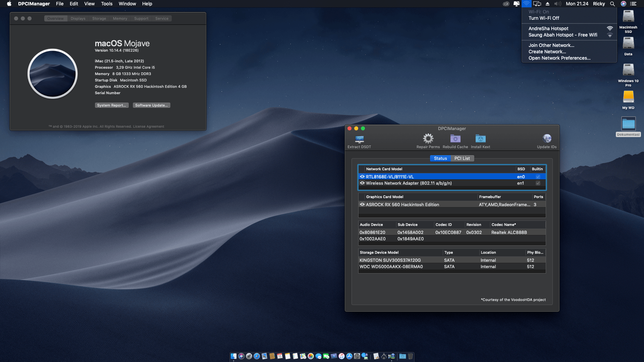Open System Preferences in the dock

click(x=357, y=356)
